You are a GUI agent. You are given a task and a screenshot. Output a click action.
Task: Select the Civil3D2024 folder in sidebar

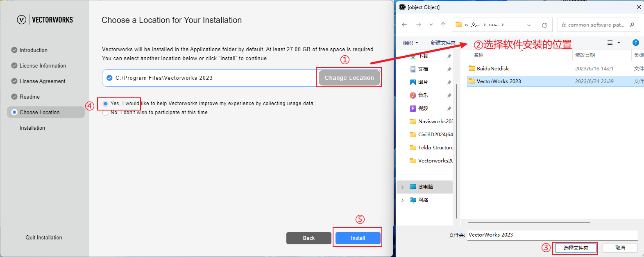click(x=431, y=135)
